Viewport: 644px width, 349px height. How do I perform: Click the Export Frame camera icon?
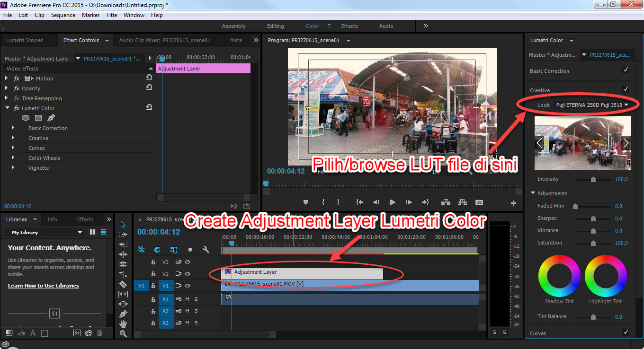pyautogui.click(x=479, y=202)
